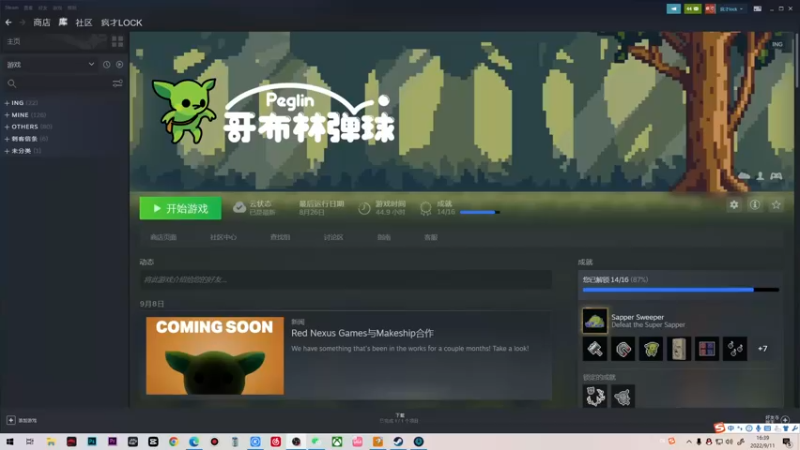
Task: Open the 商店页面 link
Action: coord(163,237)
